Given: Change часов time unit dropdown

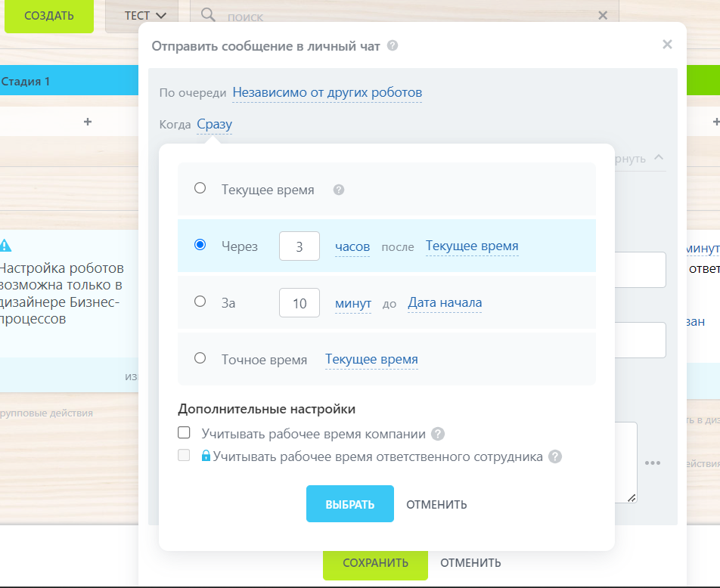Looking at the screenshot, I should tap(352, 246).
